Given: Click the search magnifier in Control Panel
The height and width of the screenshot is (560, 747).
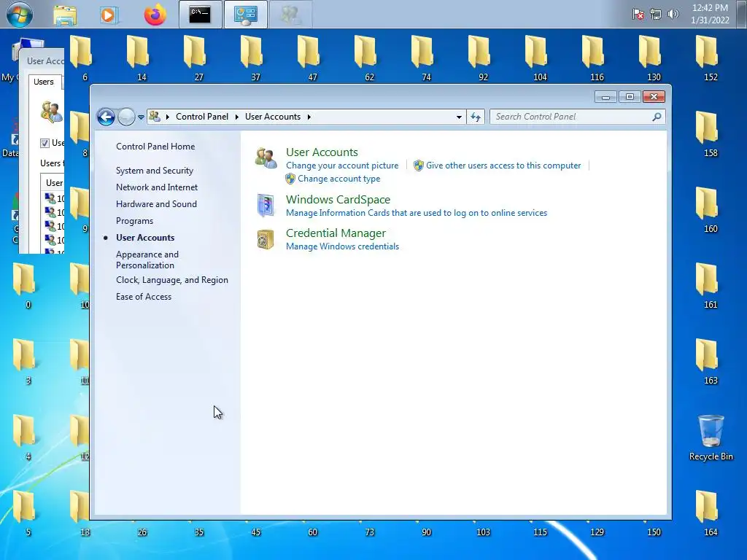Looking at the screenshot, I should 657,117.
